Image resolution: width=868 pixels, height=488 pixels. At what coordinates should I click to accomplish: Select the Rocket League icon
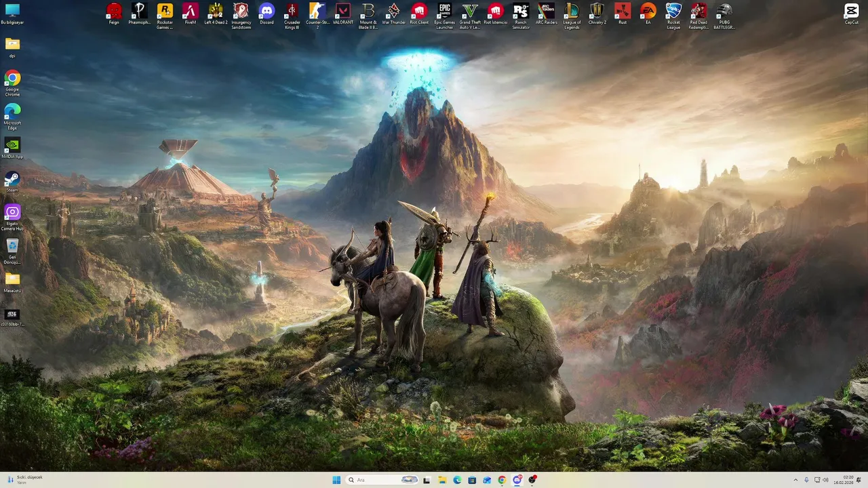click(x=673, y=16)
